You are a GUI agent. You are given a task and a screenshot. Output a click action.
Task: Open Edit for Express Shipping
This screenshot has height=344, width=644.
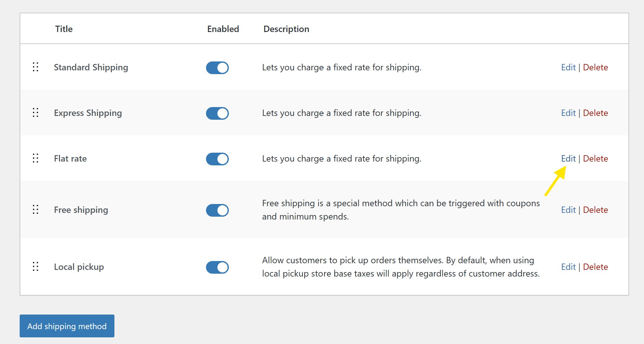pyautogui.click(x=568, y=113)
